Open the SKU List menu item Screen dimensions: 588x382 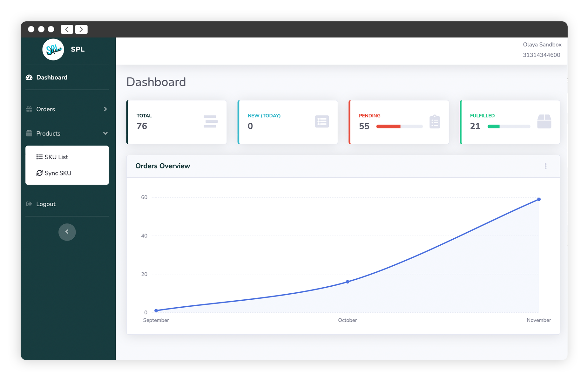(x=56, y=157)
